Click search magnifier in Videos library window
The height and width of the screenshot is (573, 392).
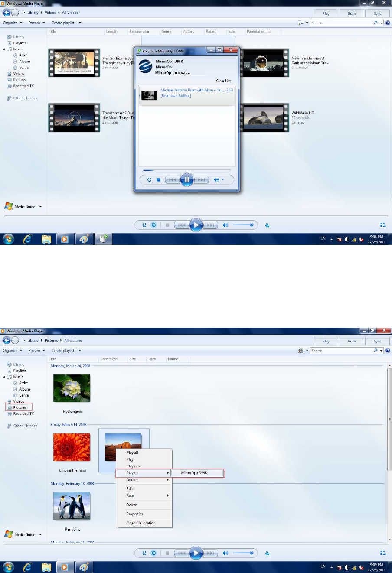[376, 23]
